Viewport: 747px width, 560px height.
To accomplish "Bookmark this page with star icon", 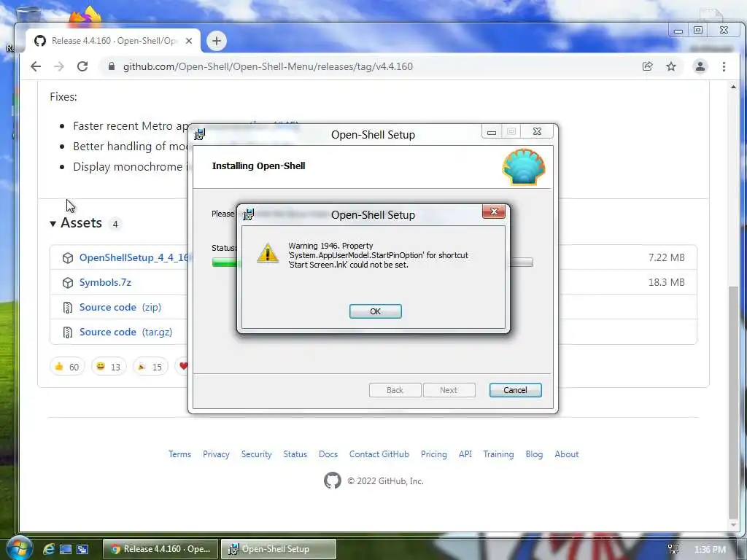I will 671,66.
